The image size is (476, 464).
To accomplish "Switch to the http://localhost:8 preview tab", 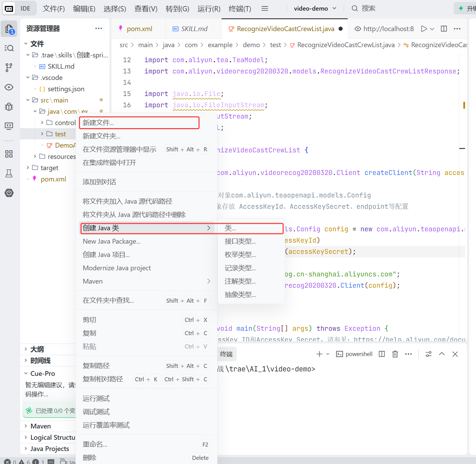I will 384,29.
